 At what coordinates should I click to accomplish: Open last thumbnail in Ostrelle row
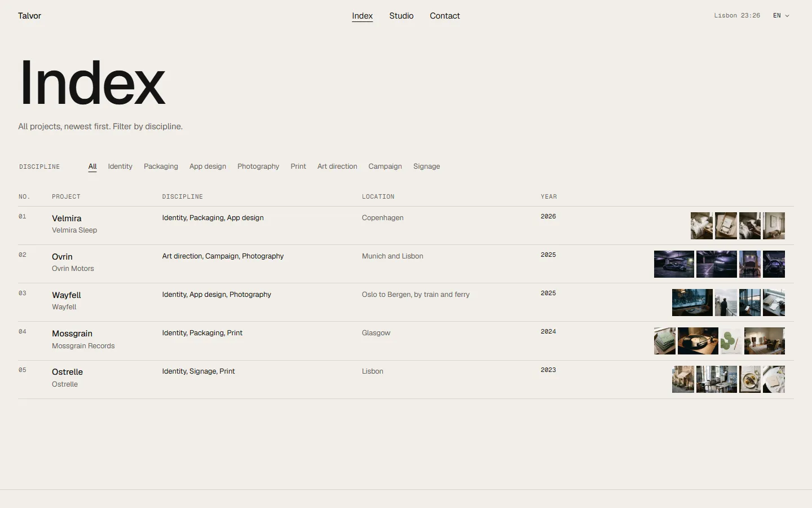click(774, 379)
